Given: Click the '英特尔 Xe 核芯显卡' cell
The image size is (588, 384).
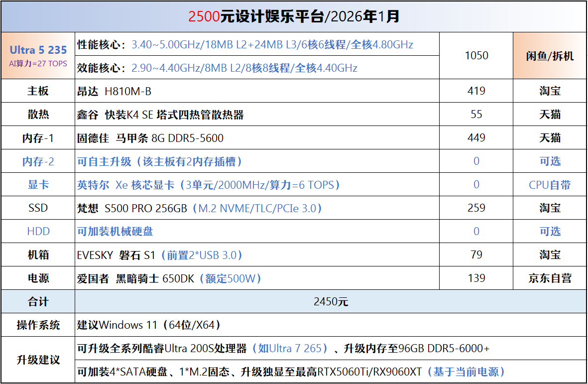Looking at the screenshot, I should (257, 184).
